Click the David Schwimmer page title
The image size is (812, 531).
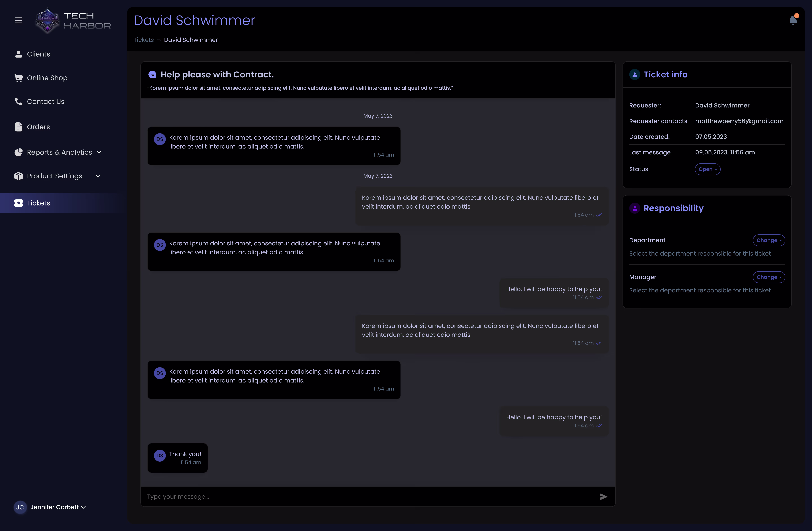click(194, 20)
